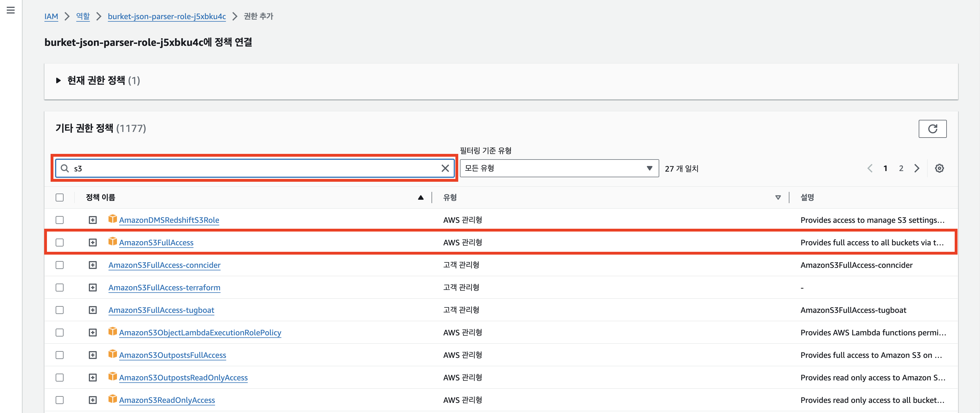Open the hamburger navigation menu
This screenshot has width=980, height=413.
(x=11, y=10)
